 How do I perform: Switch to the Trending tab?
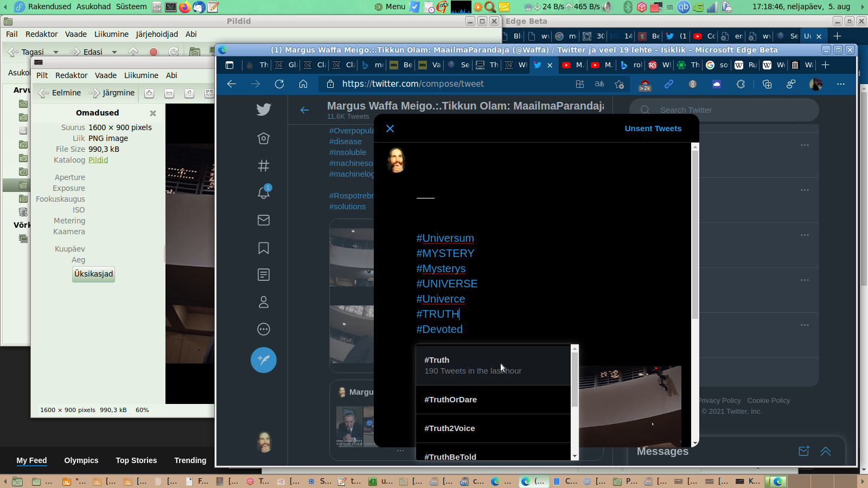click(x=190, y=460)
